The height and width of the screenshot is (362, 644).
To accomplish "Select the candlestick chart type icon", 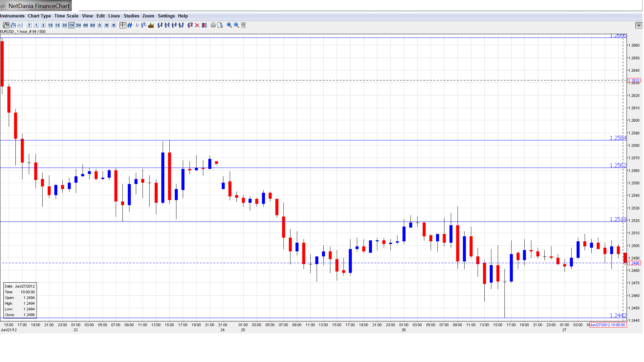I will 6,25.
